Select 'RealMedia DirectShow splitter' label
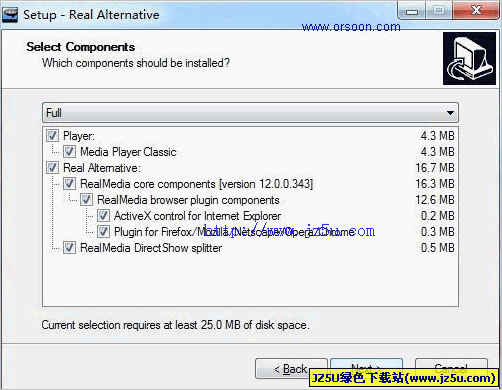502x390 pixels. tap(151, 248)
